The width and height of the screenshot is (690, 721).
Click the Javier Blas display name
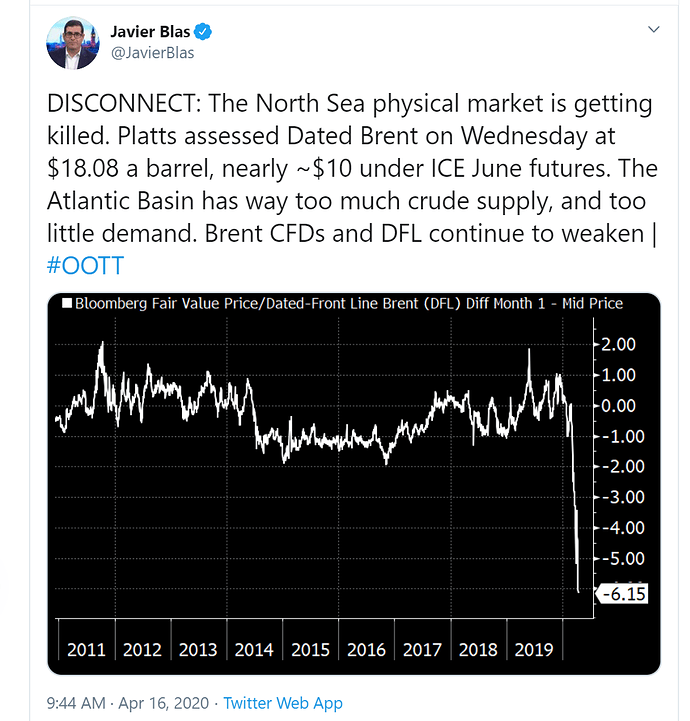[x=150, y=32]
